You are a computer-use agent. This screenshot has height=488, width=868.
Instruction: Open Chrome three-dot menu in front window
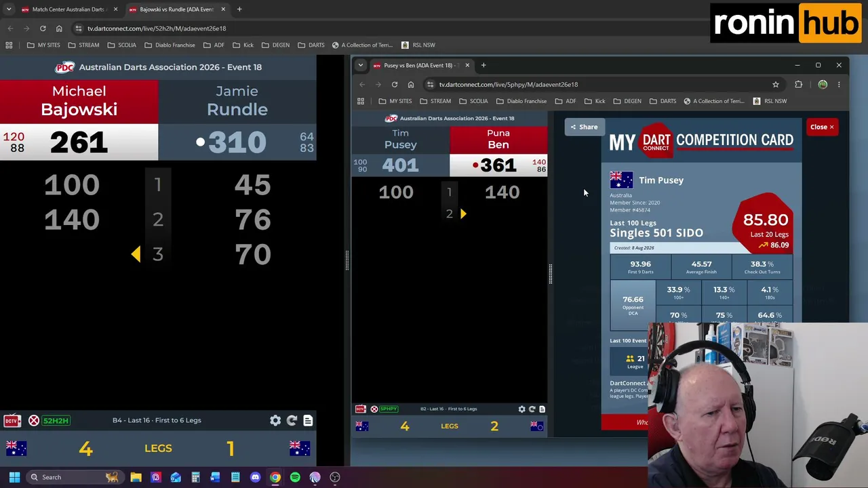click(x=839, y=85)
